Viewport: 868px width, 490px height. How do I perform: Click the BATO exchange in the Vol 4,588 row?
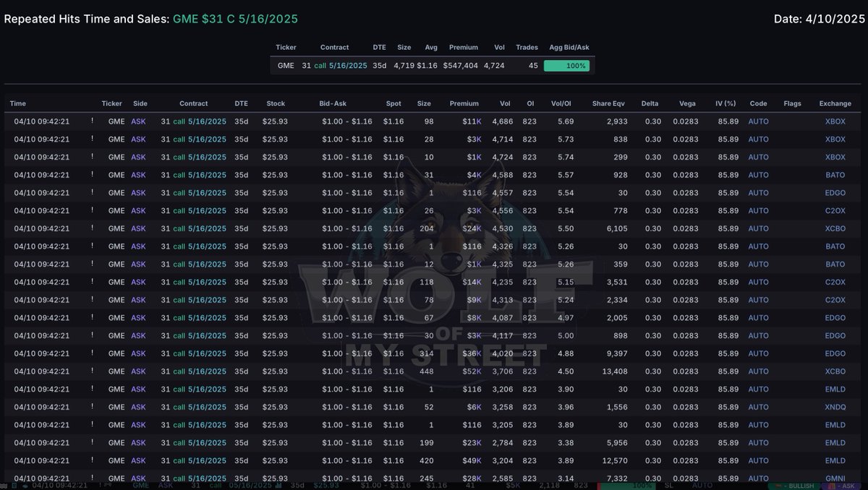click(835, 174)
